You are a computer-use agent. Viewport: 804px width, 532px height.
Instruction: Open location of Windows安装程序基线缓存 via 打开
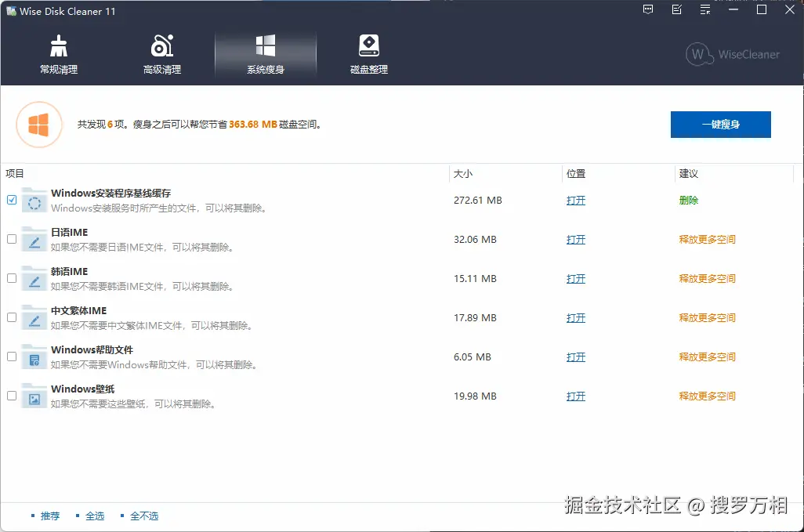576,201
